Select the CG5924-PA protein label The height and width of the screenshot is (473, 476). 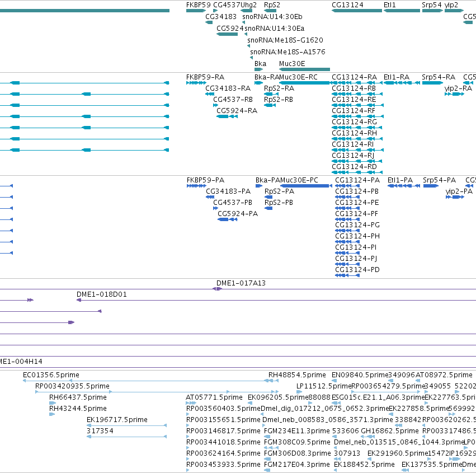pyautogui.click(x=238, y=214)
